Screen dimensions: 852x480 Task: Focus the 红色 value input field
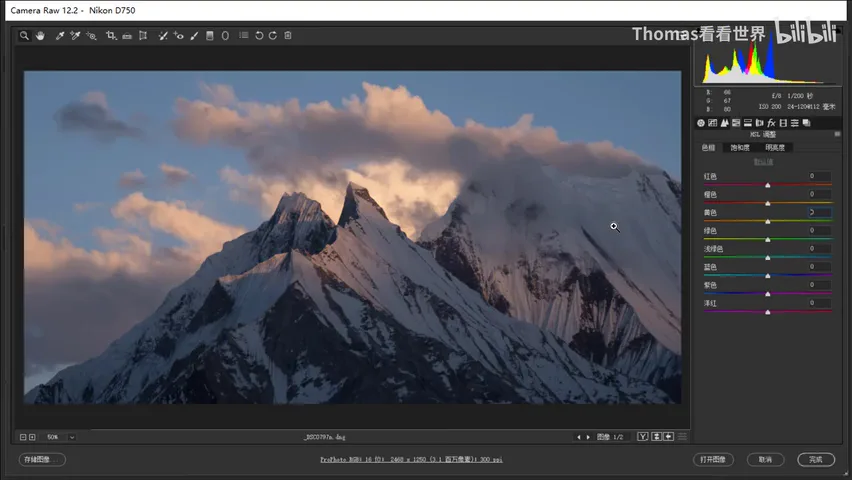819,176
